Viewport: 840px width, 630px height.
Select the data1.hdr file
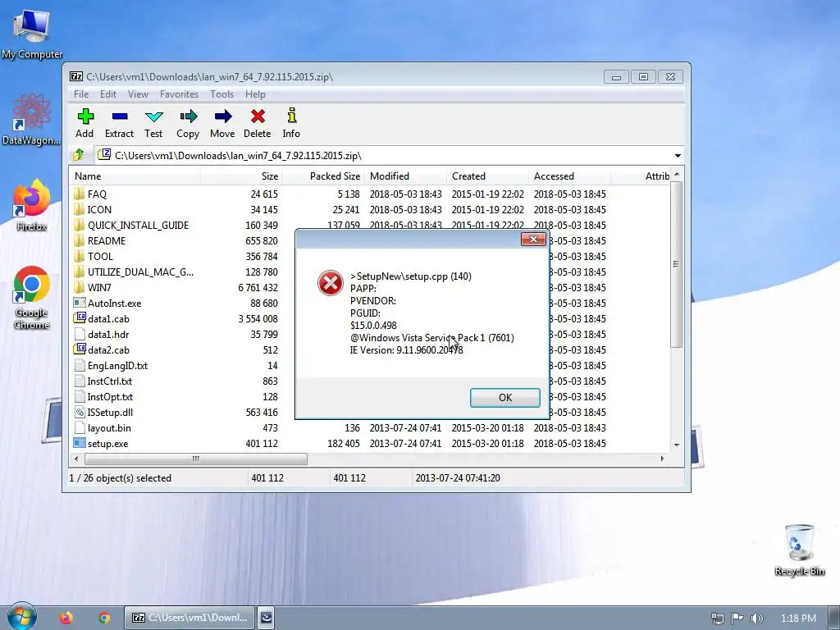pyautogui.click(x=108, y=335)
